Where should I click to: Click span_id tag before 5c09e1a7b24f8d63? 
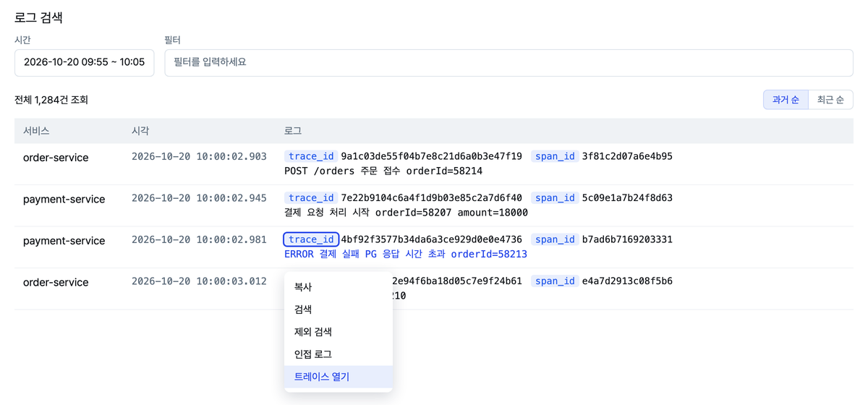[x=555, y=197]
